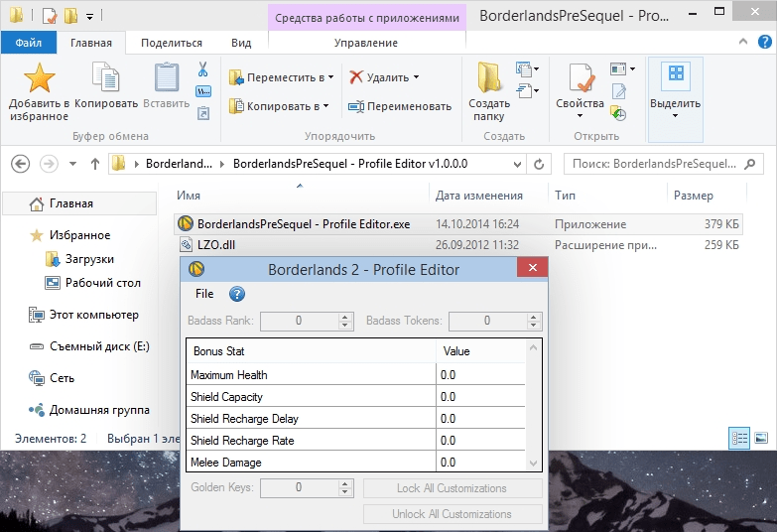Click the refresh icon beside the address bar
The image size is (777, 532).
540,164
